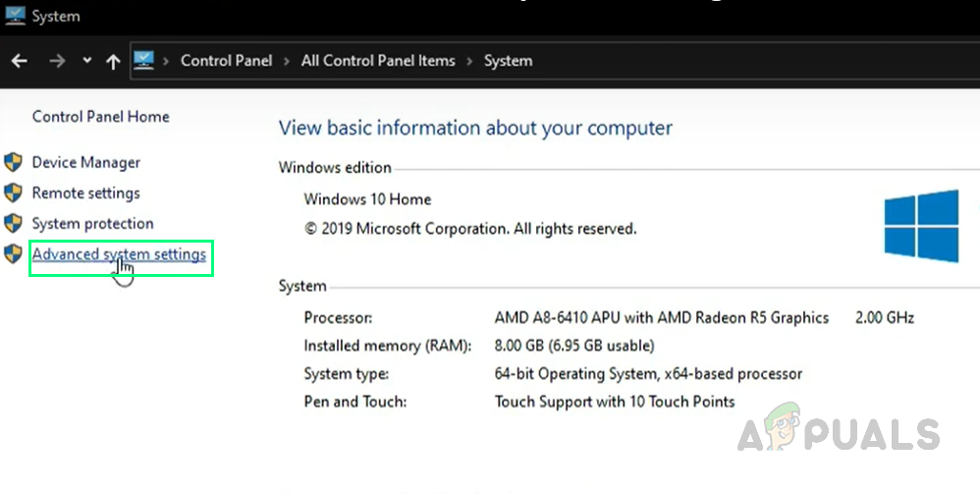Expand the chevron before Control Panel breadcrumb
Screen dimensions: 980x494
167,61
